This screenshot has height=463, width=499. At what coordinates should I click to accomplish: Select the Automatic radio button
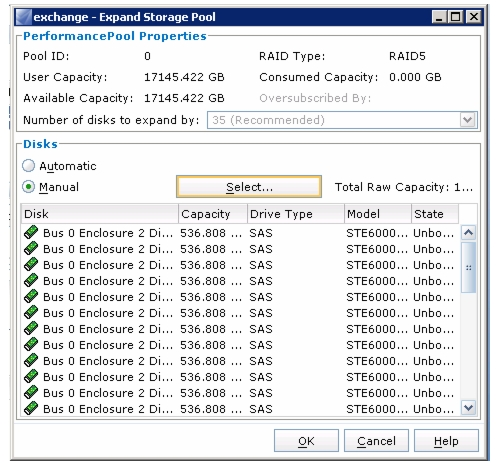click(28, 166)
